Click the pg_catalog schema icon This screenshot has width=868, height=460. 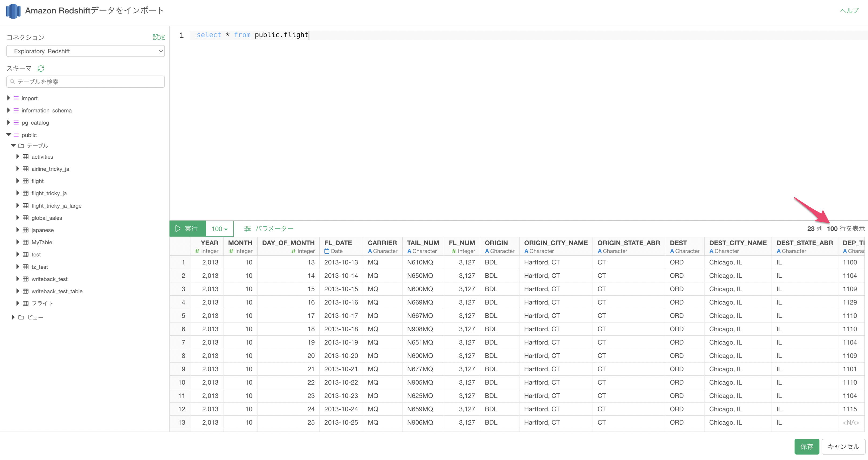click(16, 123)
